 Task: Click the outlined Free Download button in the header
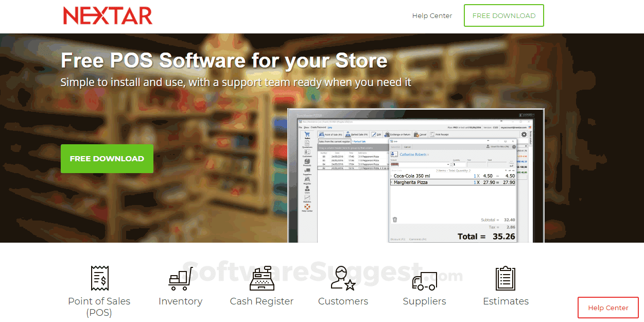click(x=503, y=16)
